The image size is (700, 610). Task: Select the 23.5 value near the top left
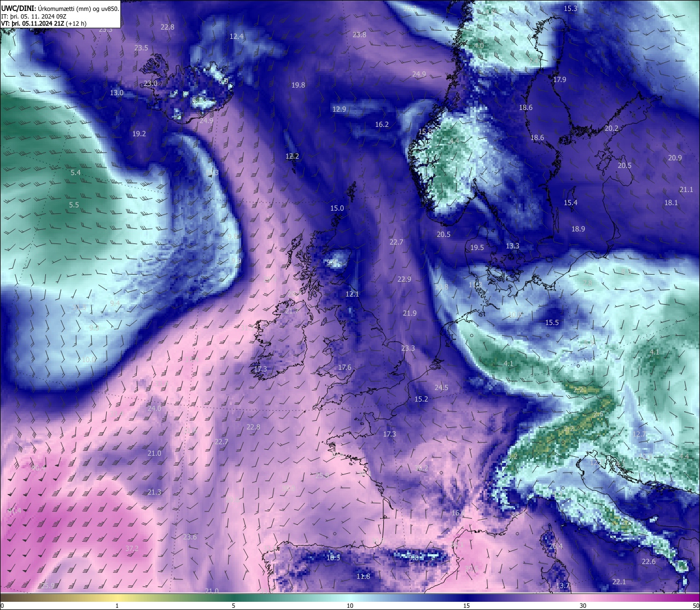click(141, 48)
